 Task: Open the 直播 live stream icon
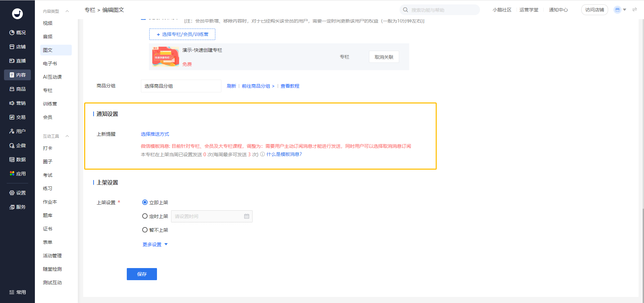point(12,61)
